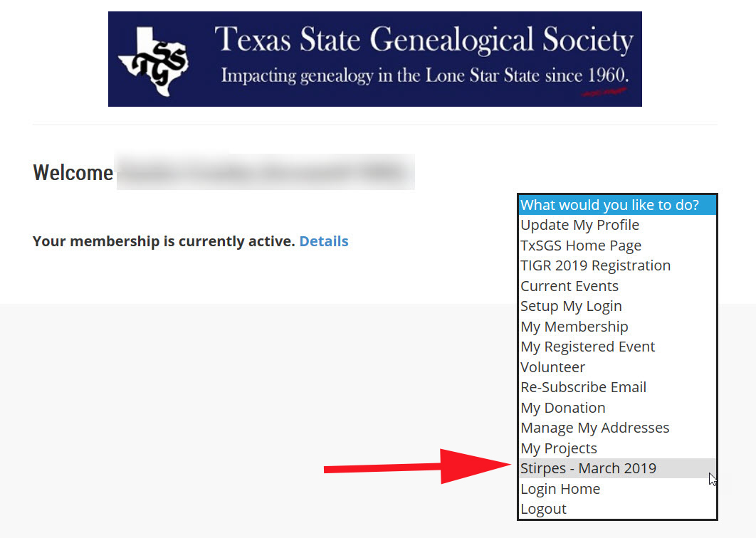The height and width of the screenshot is (538, 756).
Task: Select Current Events in the dropdown
Action: [569, 286]
